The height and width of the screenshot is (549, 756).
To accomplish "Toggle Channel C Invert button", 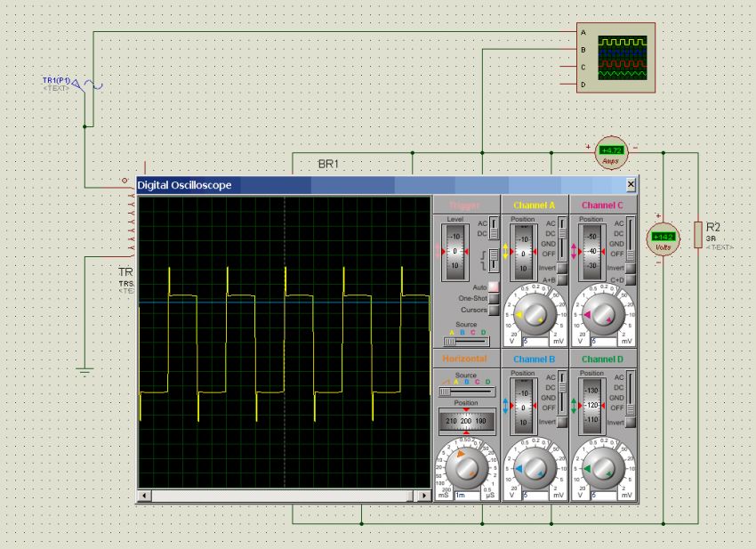I will click(x=631, y=267).
